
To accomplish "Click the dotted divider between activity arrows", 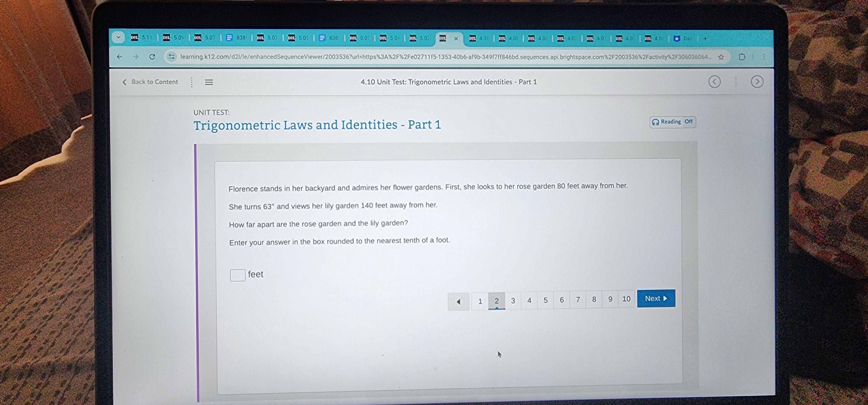I will [x=736, y=82].
